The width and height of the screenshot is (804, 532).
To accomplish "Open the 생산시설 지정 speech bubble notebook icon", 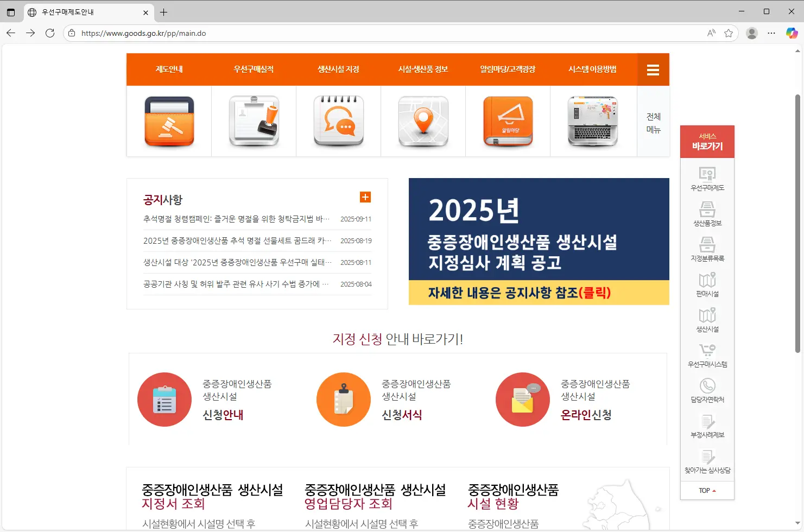I will (339, 121).
